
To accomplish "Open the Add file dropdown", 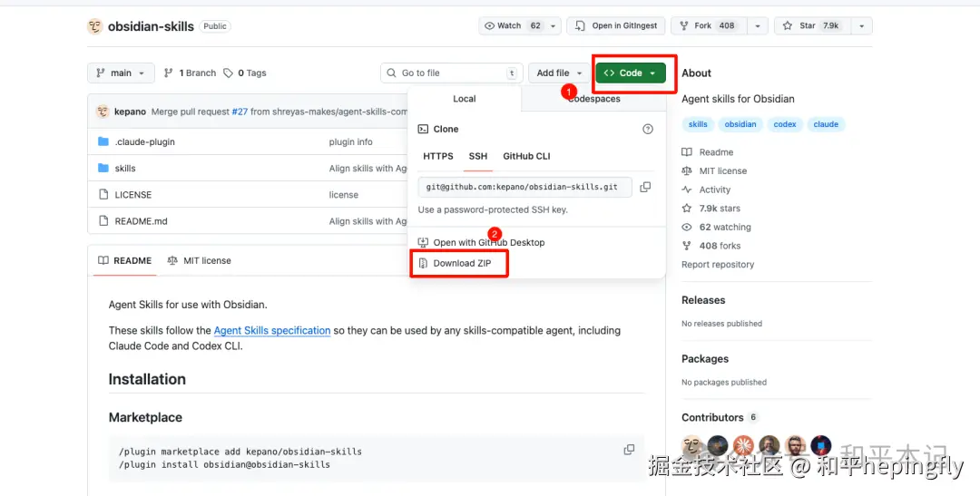I will (559, 73).
